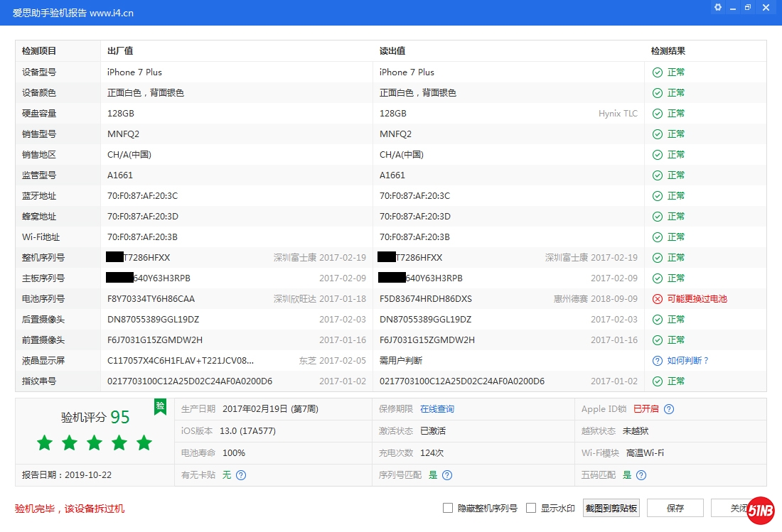782x532 pixels.
Task: Open 在线查询 warranty link
Action: (436, 409)
